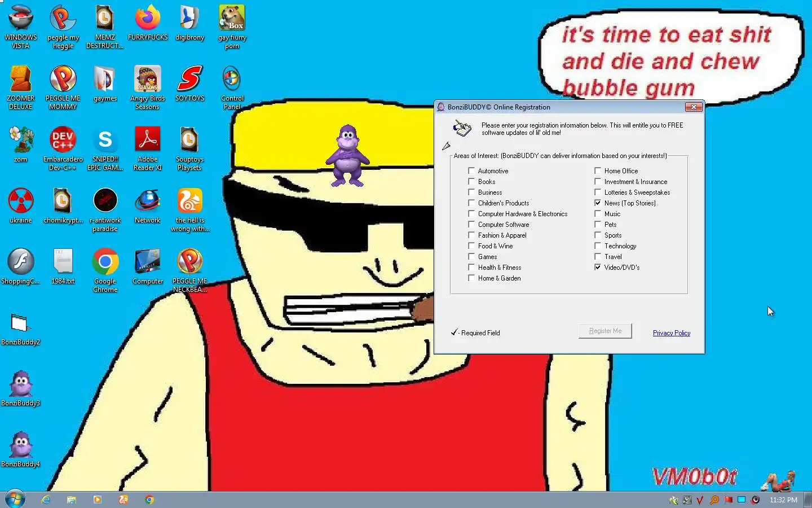Image resolution: width=812 pixels, height=508 pixels.
Task: Tick the Sports checkbox
Action: (598, 235)
